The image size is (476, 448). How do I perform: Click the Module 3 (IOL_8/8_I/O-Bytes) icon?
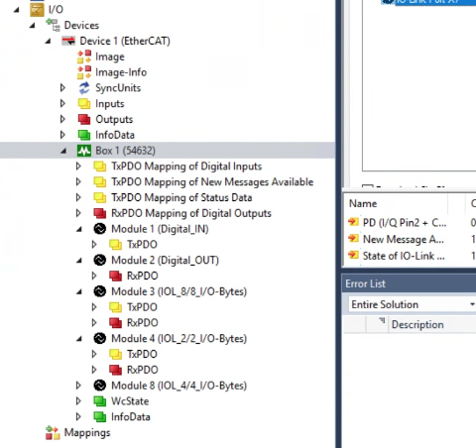[100, 291]
